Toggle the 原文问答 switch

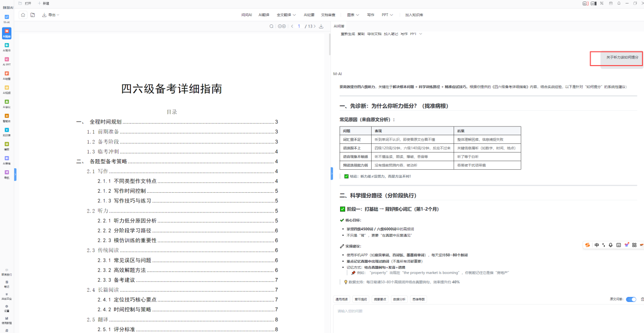[631, 299]
